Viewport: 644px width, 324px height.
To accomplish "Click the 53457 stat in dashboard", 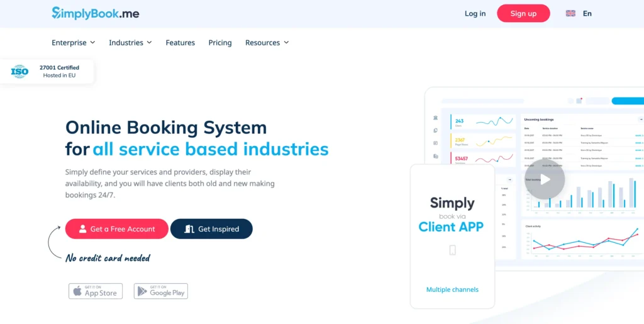I will tap(483, 159).
